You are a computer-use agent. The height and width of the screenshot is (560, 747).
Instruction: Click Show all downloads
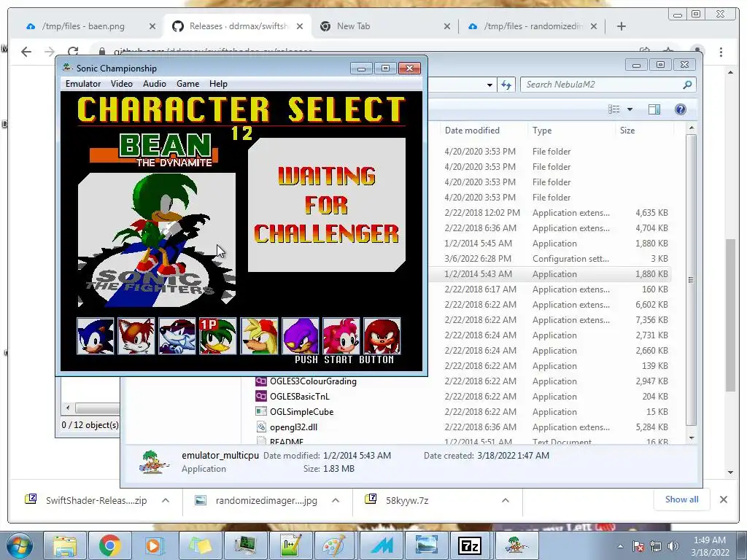pyautogui.click(x=682, y=499)
